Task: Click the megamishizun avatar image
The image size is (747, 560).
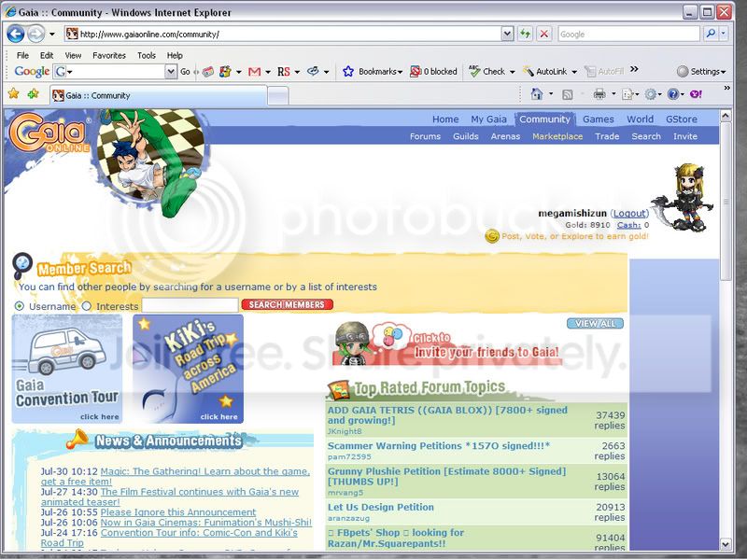Action: pyautogui.click(x=683, y=196)
